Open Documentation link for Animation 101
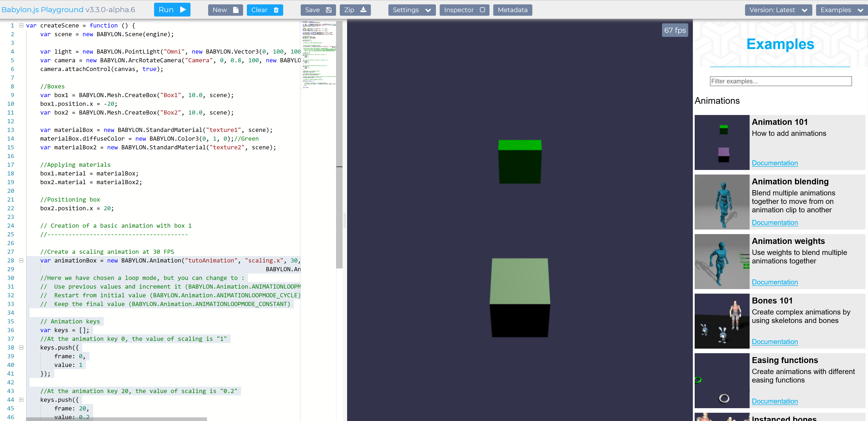The image size is (868, 421). pyautogui.click(x=775, y=163)
